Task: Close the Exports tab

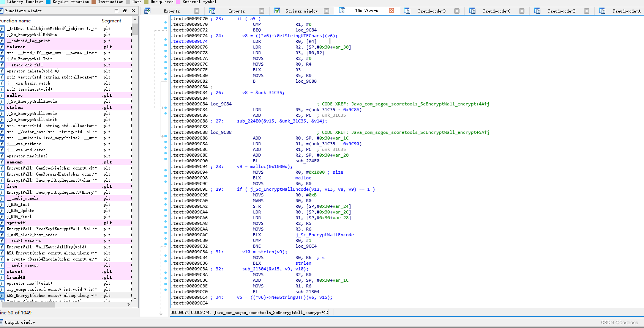Action: [x=197, y=11]
